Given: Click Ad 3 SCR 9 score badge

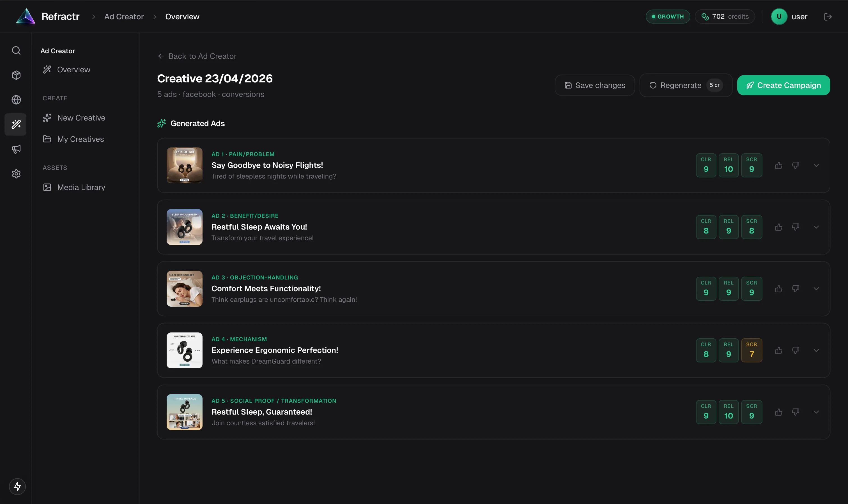Looking at the screenshot, I should tap(752, 289).
